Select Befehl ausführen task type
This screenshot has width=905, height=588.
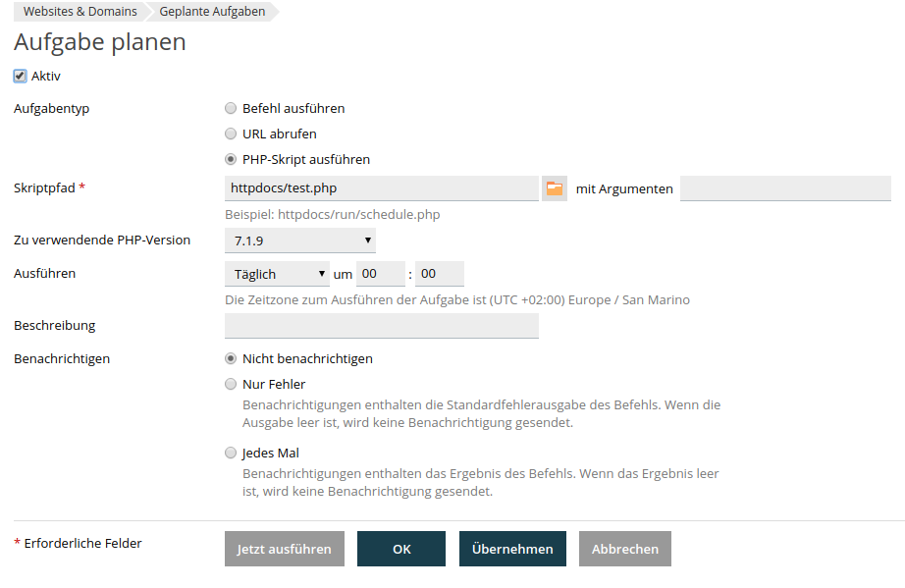pyautogui.click(x=231, y=109)
